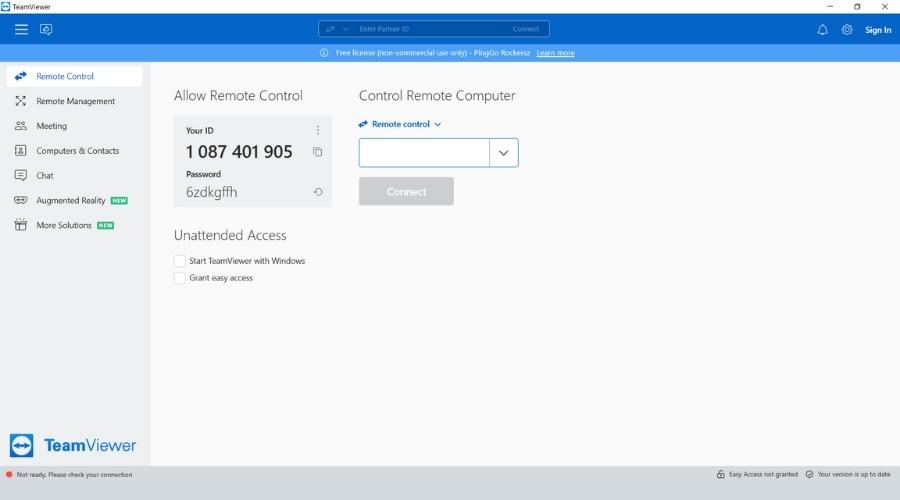Refresh the random password

(318, 192)
